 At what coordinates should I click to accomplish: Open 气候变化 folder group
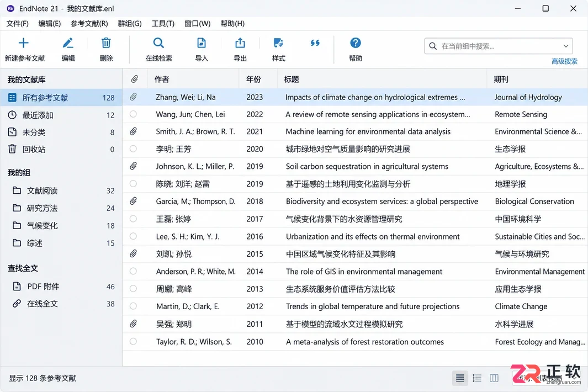pos(61,225)
